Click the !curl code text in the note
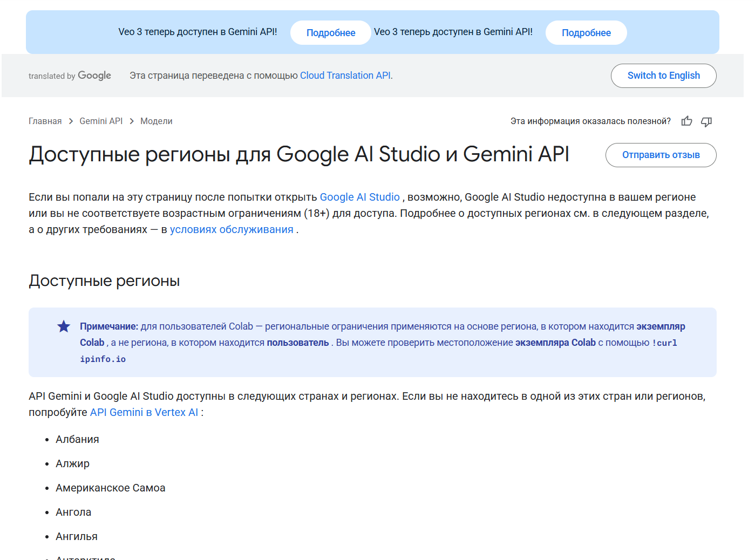 [x=664, y=343]
